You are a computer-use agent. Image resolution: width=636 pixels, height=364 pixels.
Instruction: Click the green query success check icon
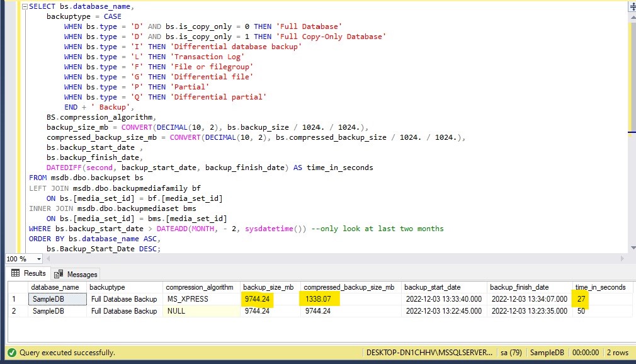(12, 353)
